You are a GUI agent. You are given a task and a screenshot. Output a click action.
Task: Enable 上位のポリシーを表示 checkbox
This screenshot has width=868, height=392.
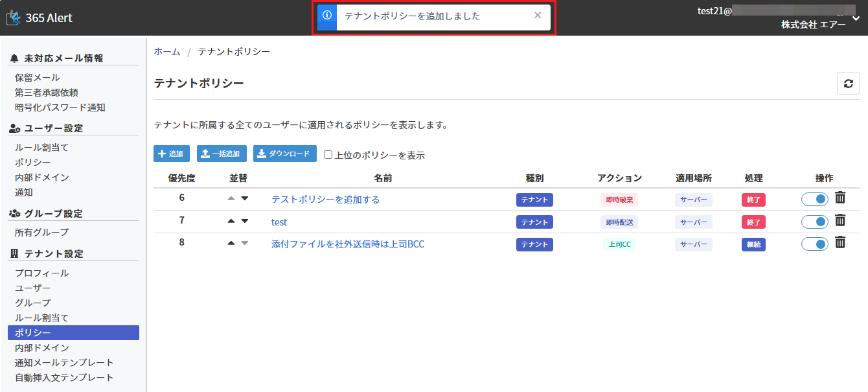click(328, 155)
